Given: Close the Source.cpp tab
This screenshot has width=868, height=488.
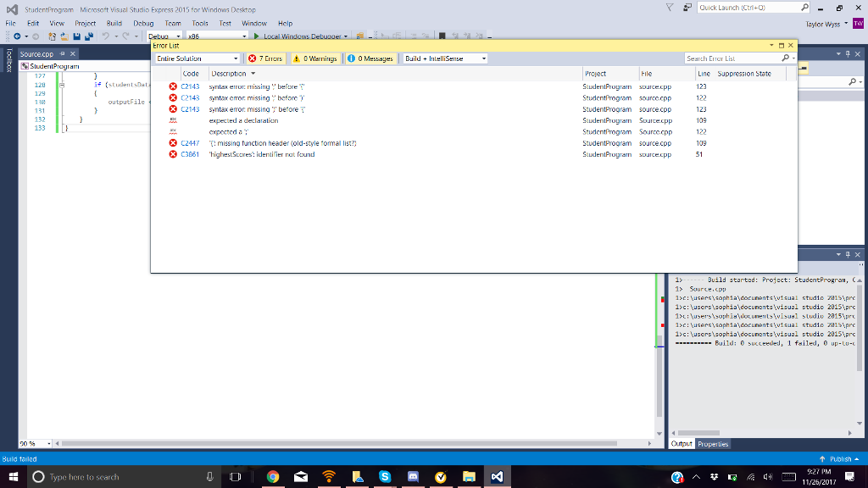Looking at the screenshot, I should point(73,53).
